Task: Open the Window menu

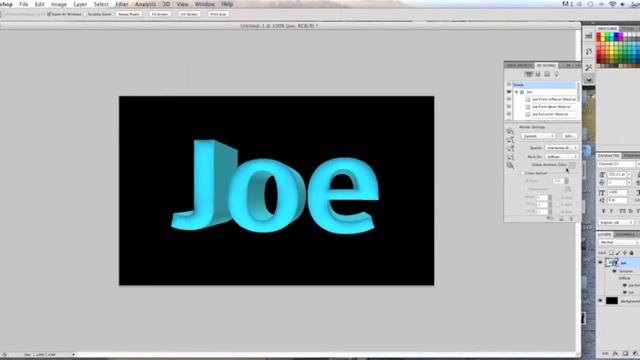Action: [205, 4]
